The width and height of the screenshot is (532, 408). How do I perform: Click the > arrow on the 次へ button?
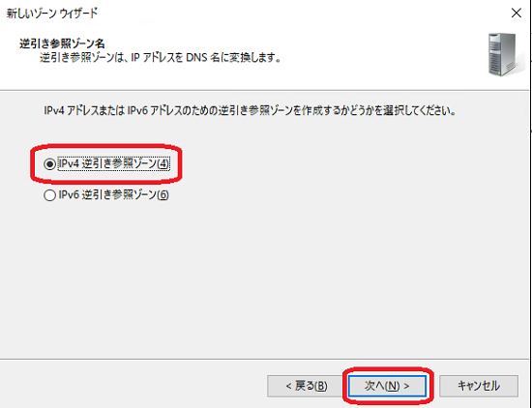pyautogui.click(x=406, y=386)
